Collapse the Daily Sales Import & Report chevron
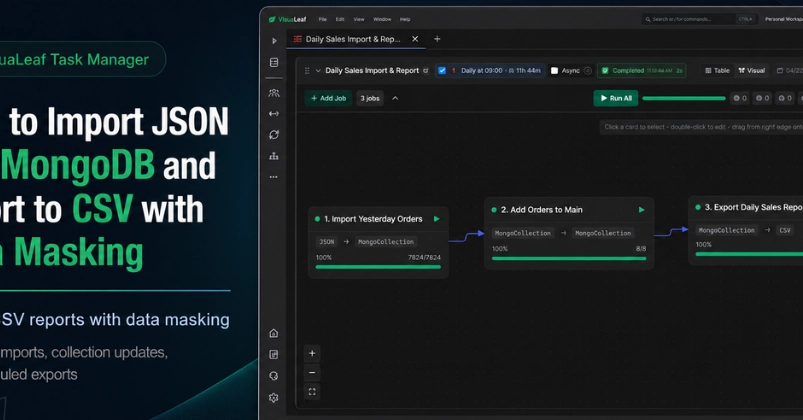 click(x=318, y=71)
